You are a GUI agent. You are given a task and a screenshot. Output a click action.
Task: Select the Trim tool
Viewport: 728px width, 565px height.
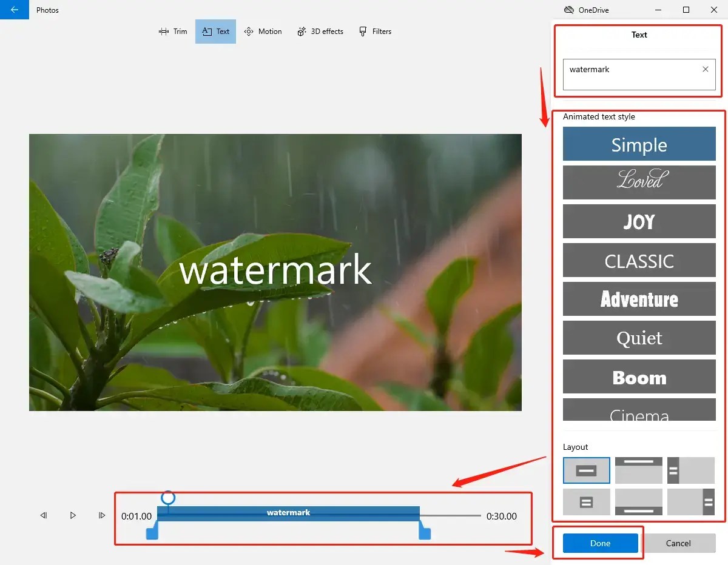point(172,31)
